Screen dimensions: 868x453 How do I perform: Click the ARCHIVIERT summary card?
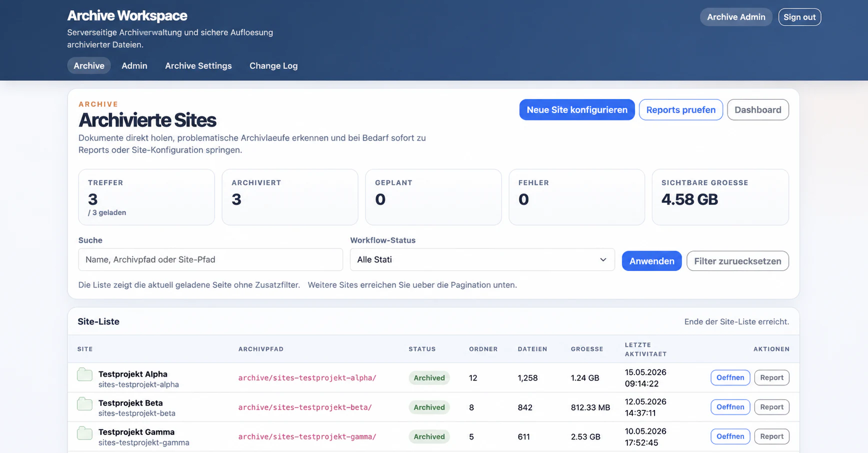(290, 197)
